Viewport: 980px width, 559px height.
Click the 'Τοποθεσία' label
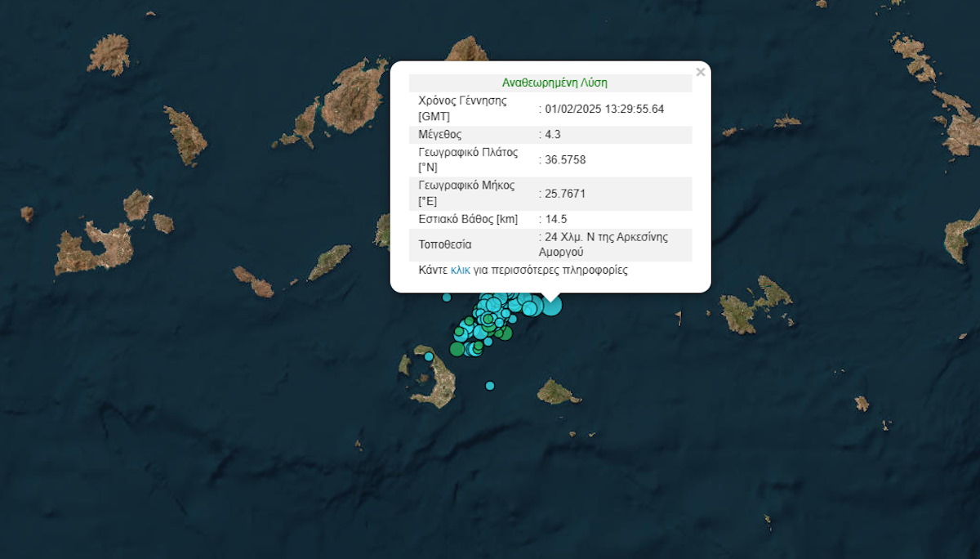pyautogui.click(x=445, y=244)
